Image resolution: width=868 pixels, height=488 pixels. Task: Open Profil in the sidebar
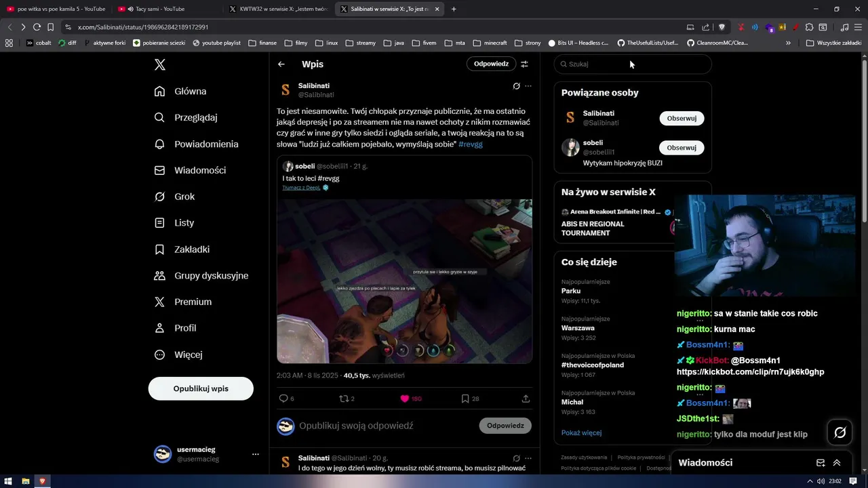pos(176,327)
